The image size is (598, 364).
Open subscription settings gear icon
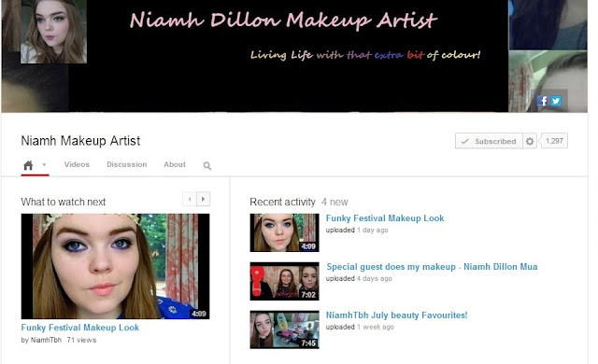(530, 141)
